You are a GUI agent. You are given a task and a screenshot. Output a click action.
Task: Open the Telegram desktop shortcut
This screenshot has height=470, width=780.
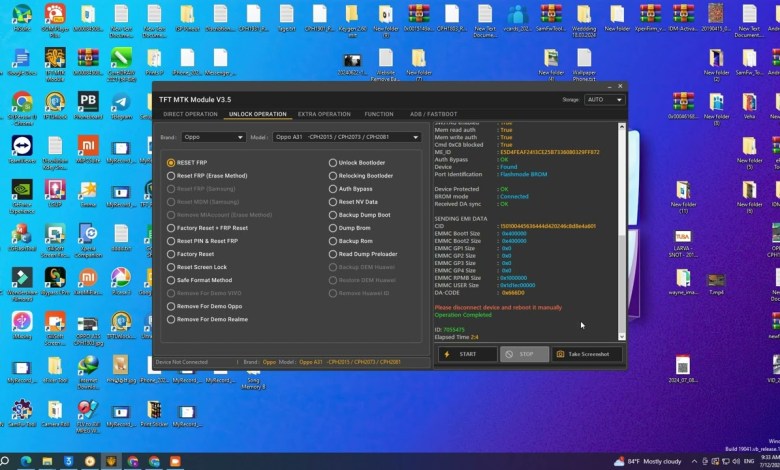(x=121, y=104)
